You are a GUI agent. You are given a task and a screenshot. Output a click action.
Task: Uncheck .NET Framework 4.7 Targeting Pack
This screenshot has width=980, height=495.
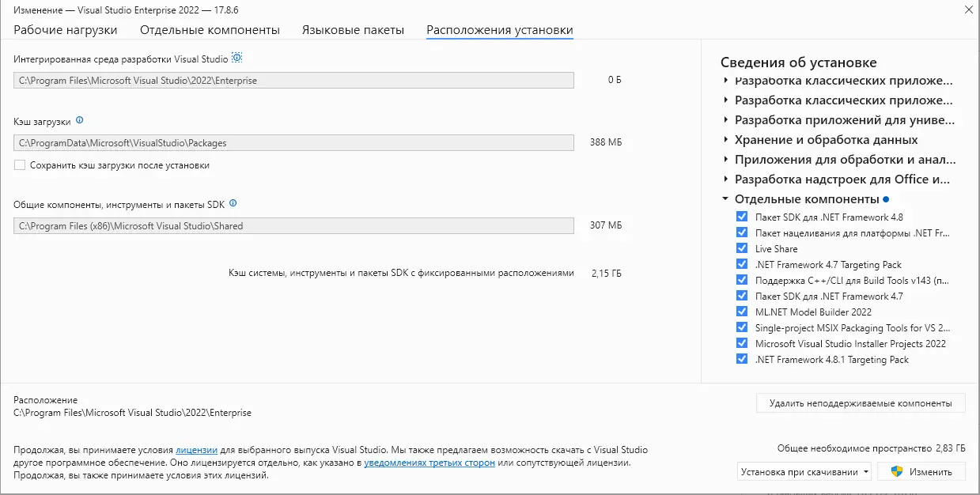[x=742, y=263]
